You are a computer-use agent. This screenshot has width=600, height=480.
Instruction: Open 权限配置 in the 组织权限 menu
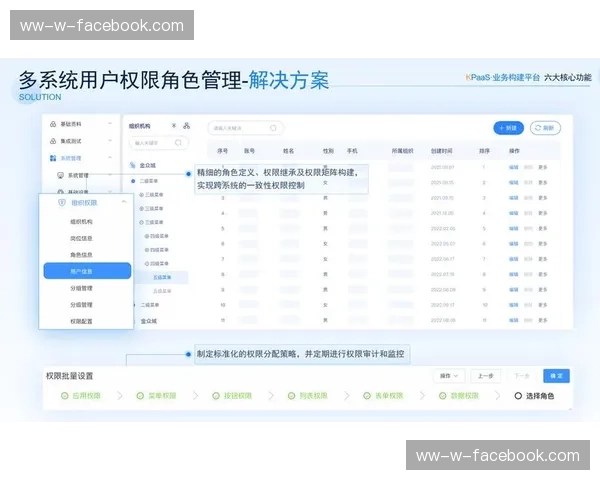coord(81,321)
